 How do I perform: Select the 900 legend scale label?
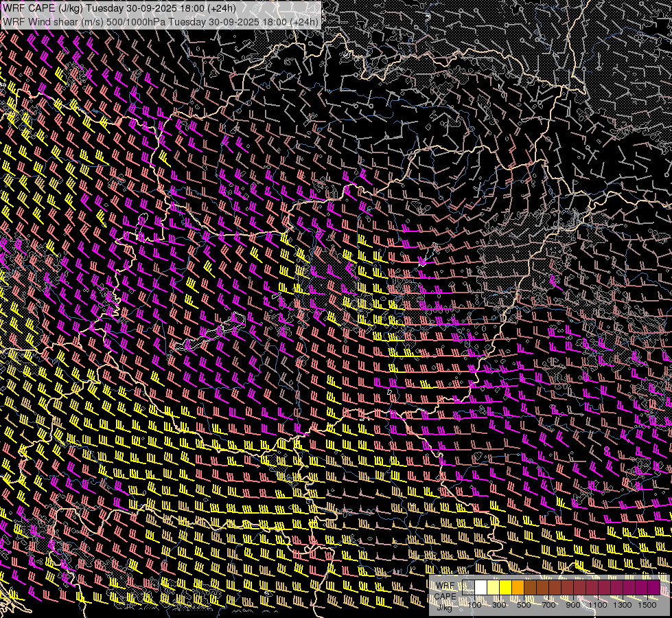tap(574, 605)
